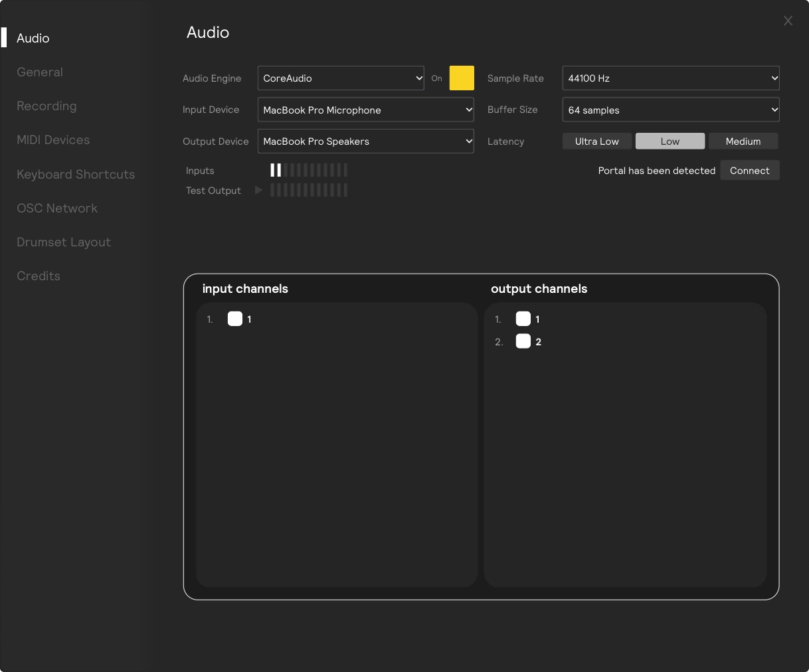This screenshot has width=809, height=672.
Task: Open Drumset Layout settings
Action: 64,242
